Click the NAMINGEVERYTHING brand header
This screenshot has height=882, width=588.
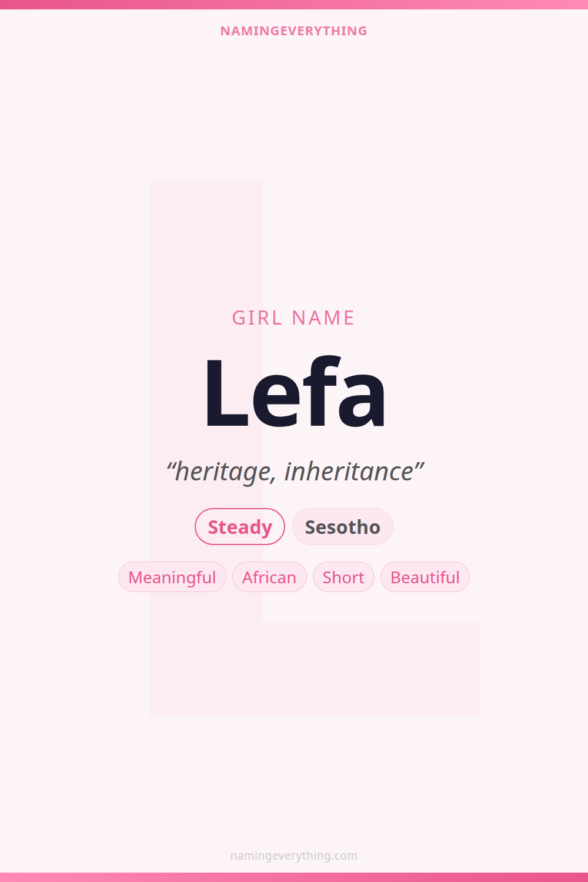[293, 31]
